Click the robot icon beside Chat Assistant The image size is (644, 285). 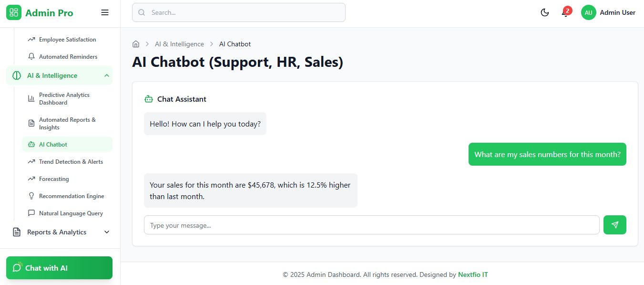pos(149,99)
